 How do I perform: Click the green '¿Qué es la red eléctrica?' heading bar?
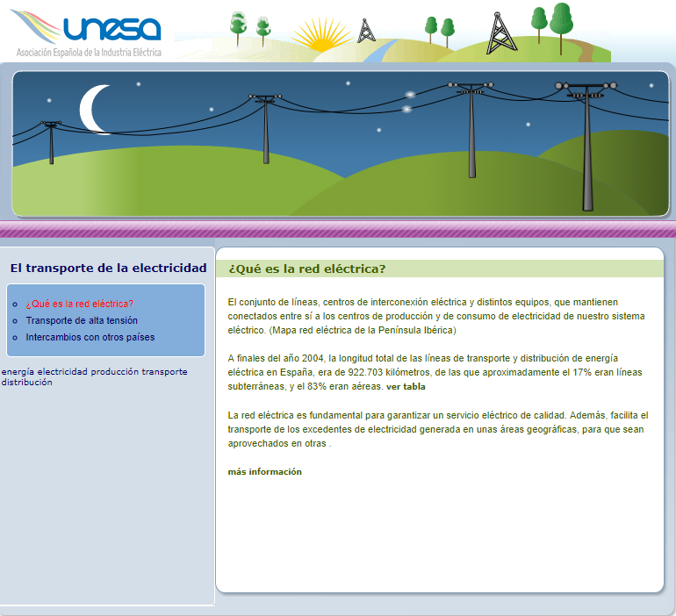[439, 269]
